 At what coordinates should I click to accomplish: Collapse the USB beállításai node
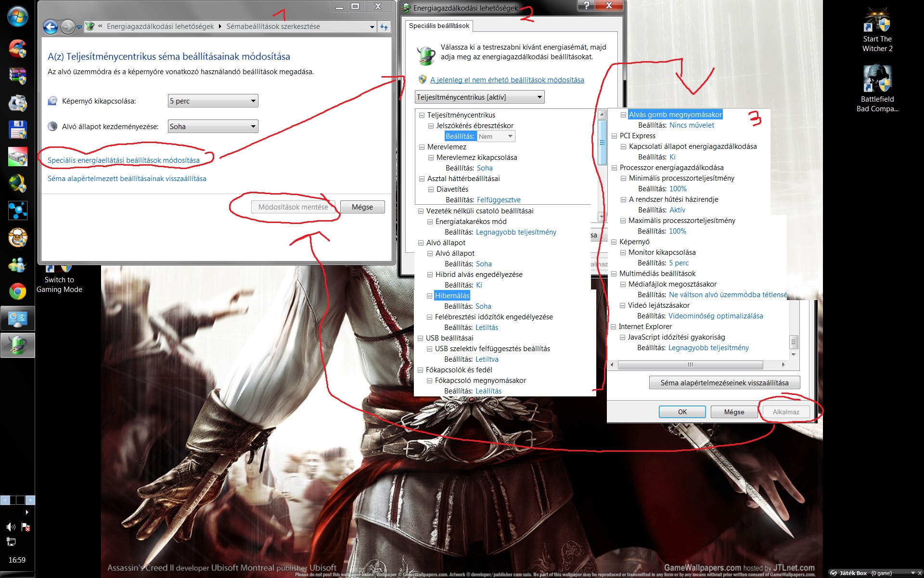click(421, 338)
